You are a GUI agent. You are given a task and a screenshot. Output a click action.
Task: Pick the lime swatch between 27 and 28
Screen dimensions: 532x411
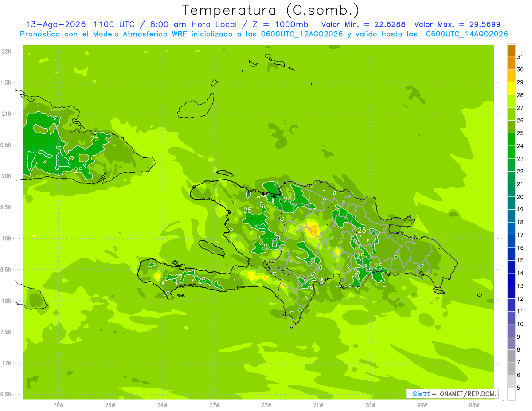[x=511, y=102]
